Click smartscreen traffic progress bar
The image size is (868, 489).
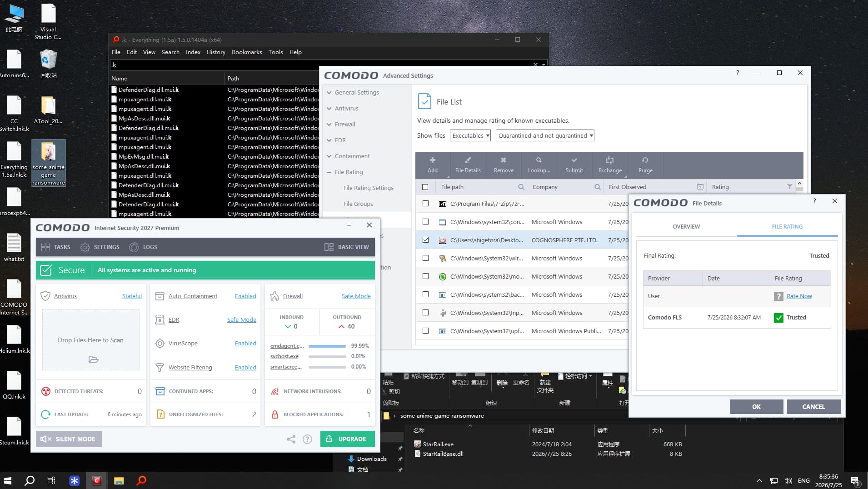pos(327,367)
